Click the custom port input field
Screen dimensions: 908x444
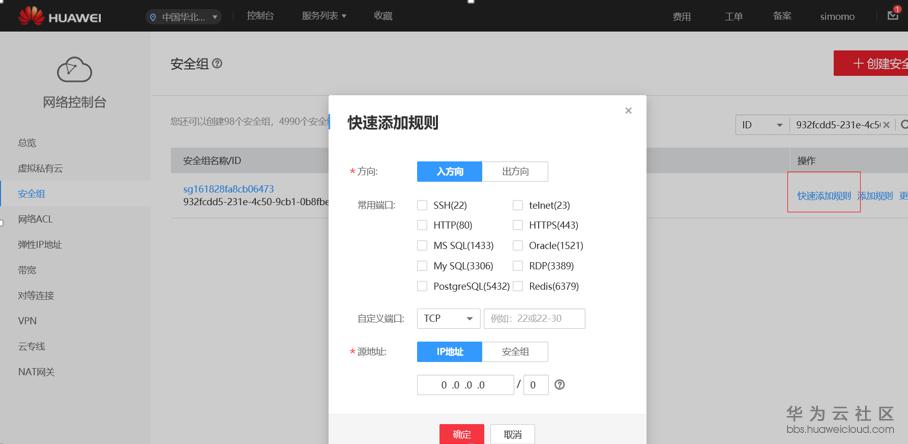point(534,318)
